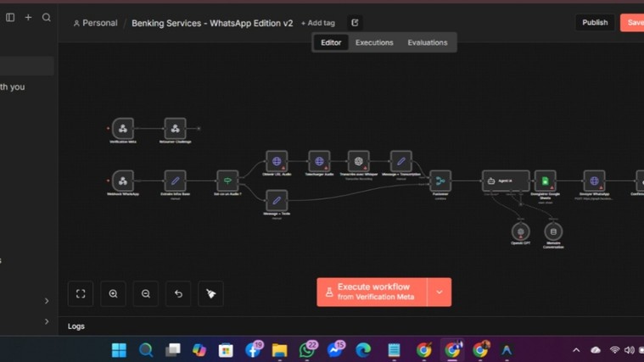Viewport: 644px width, 362px height.
Task: Click the zoom-to-fit canvas button
Action: [x=81, y=293]
